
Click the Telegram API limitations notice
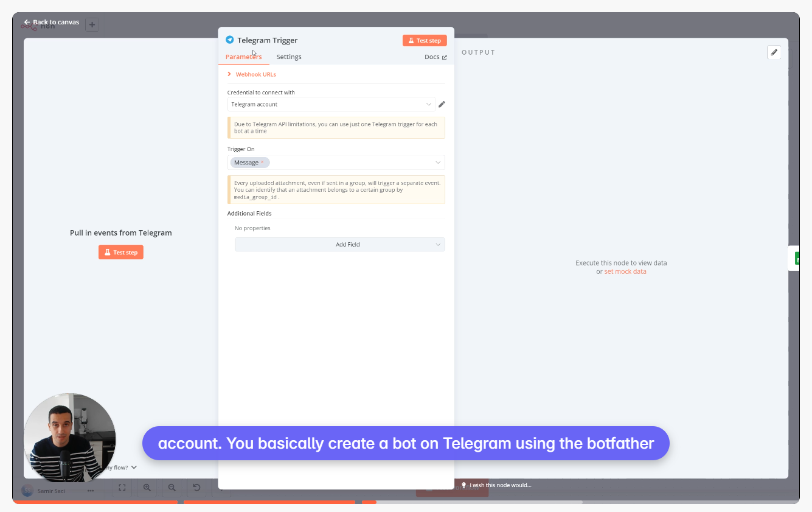coord(336,128)
